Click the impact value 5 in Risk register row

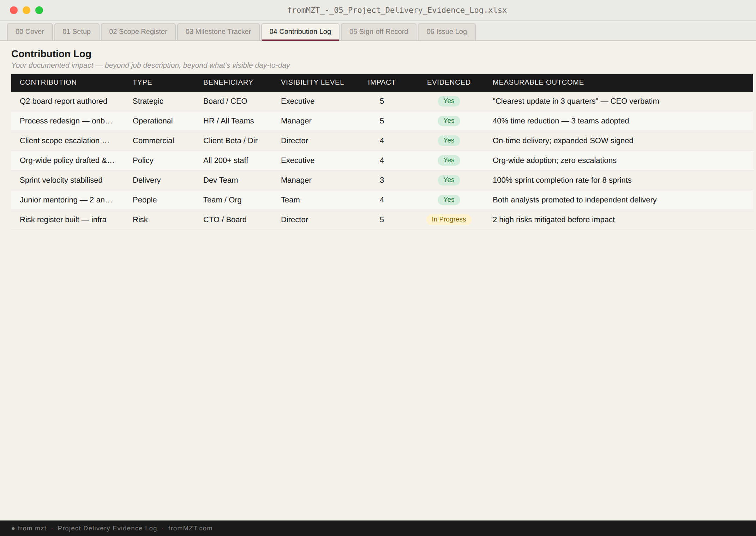[x=382, y=220]
